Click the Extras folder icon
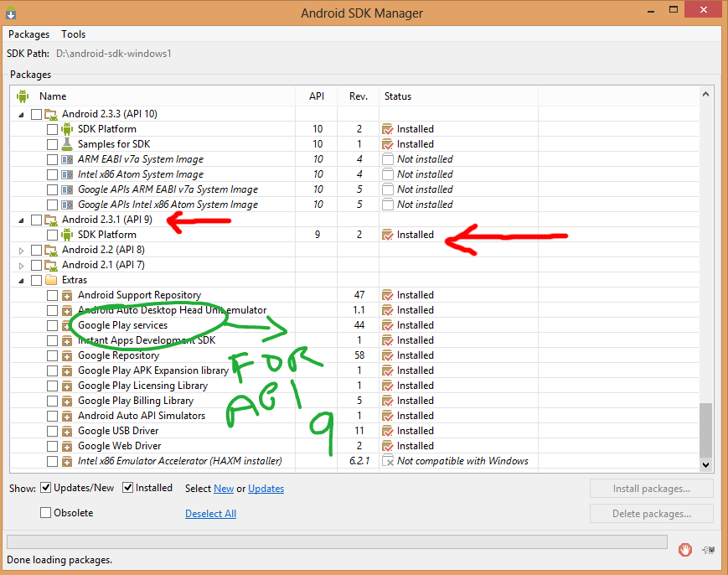 (50, 280)
